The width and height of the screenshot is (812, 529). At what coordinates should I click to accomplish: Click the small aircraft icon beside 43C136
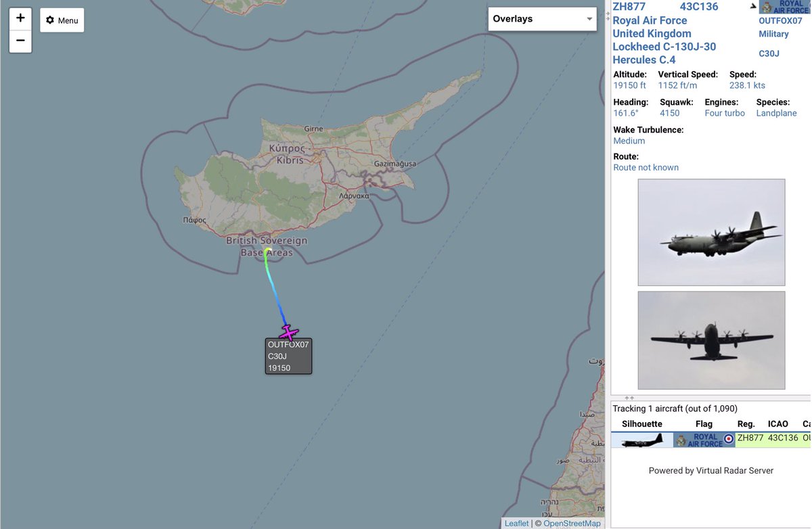point(753,7)
